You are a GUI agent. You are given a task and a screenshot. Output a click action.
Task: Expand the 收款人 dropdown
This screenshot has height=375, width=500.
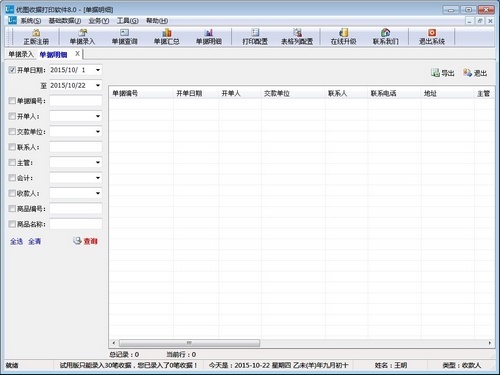tap(98, 193)
